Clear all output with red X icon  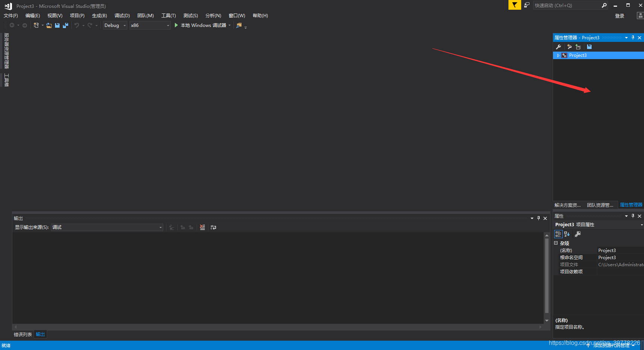[x=203, y=227]
